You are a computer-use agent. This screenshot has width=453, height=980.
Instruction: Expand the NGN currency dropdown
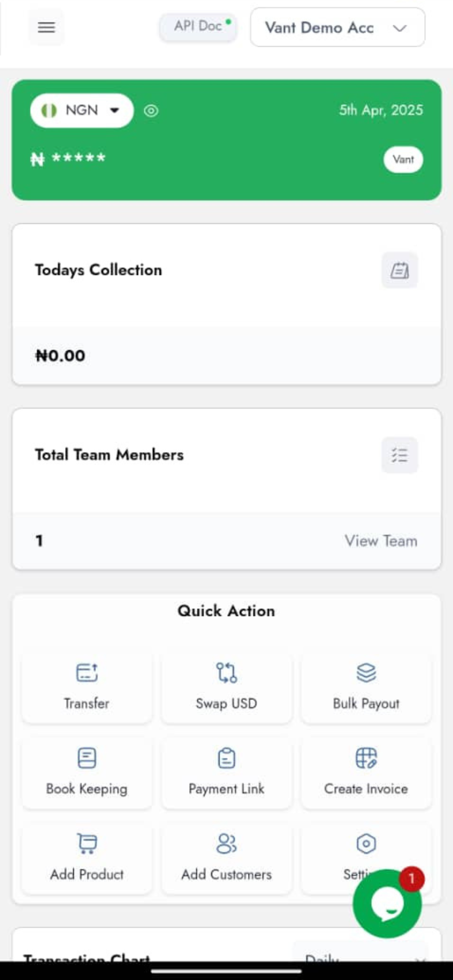(x=82, y=110)
